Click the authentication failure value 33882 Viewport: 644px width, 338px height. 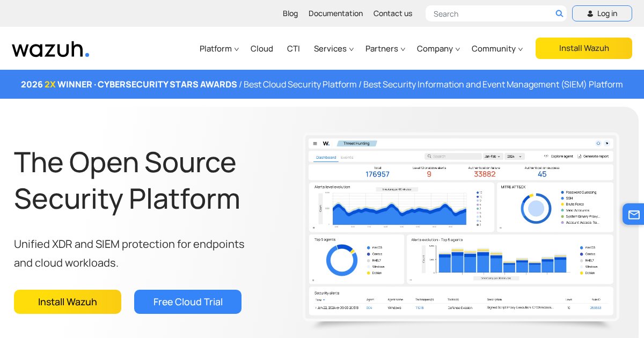click(485, 174)
